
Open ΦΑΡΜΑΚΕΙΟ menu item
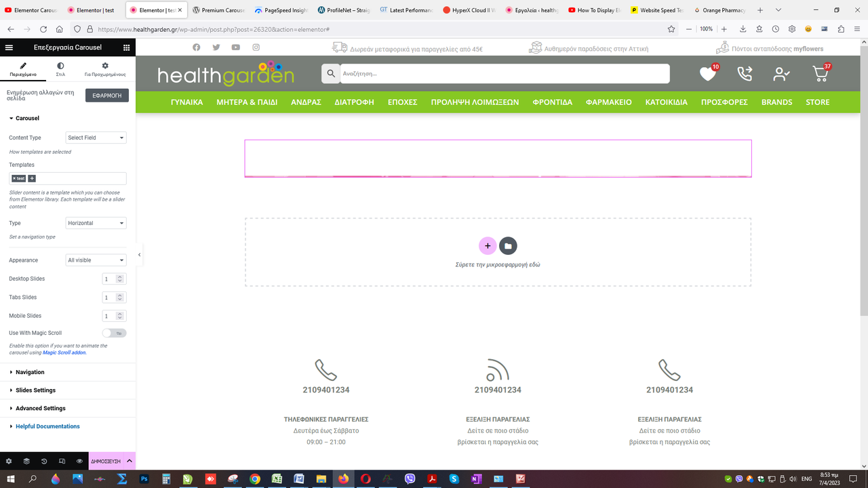[609, 102]
